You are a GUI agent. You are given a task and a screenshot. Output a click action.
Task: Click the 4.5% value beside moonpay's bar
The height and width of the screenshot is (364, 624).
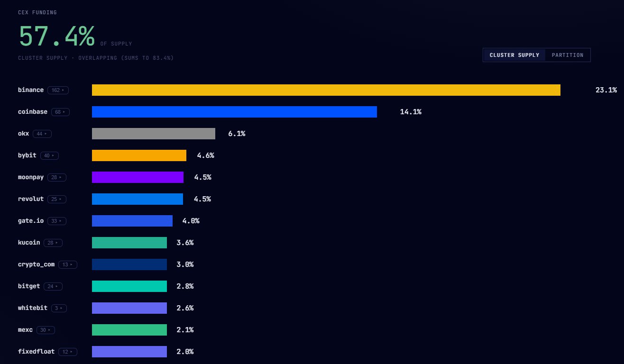(x=202, y=177)
